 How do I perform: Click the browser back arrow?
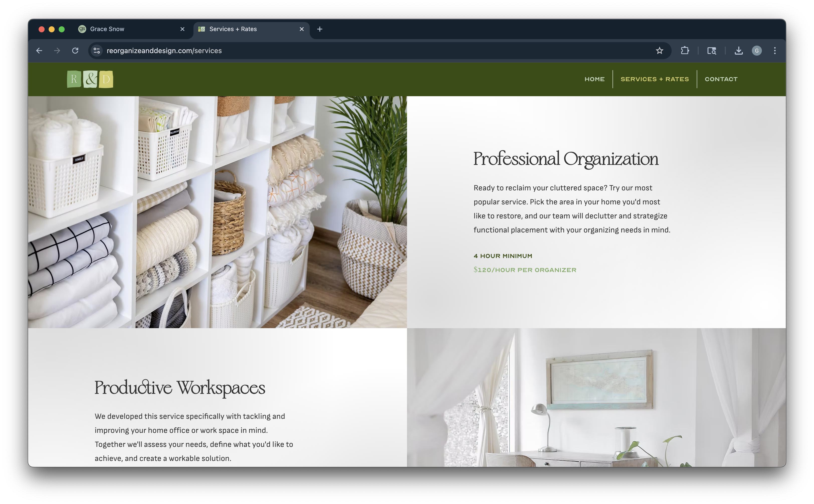[39, 51]
